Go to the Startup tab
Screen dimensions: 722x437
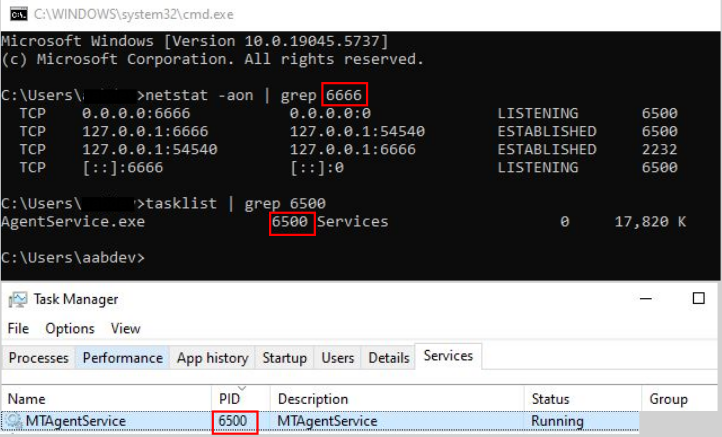tap(284, 357)
